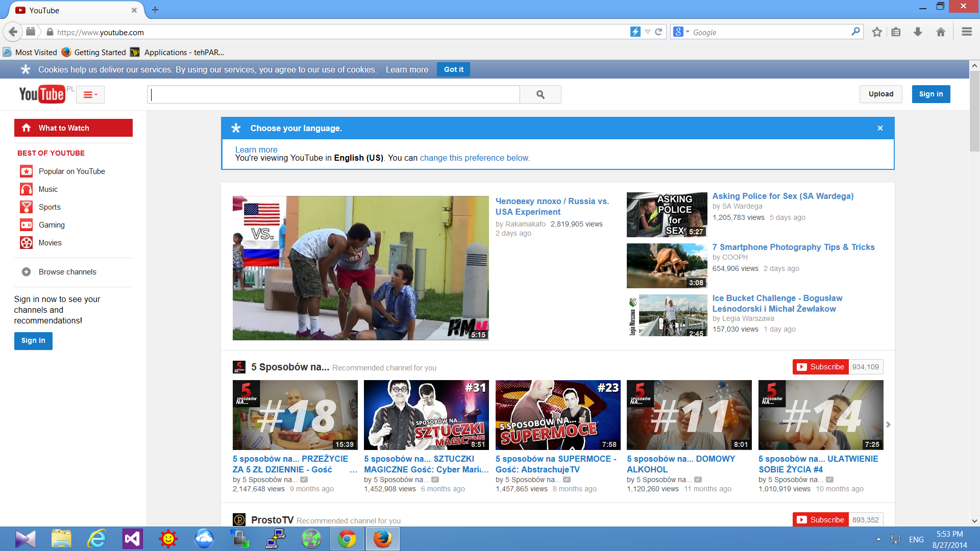Go to Firefox Home page icon
This screenshot has width=980, height=551.
(x=941, y=32)
